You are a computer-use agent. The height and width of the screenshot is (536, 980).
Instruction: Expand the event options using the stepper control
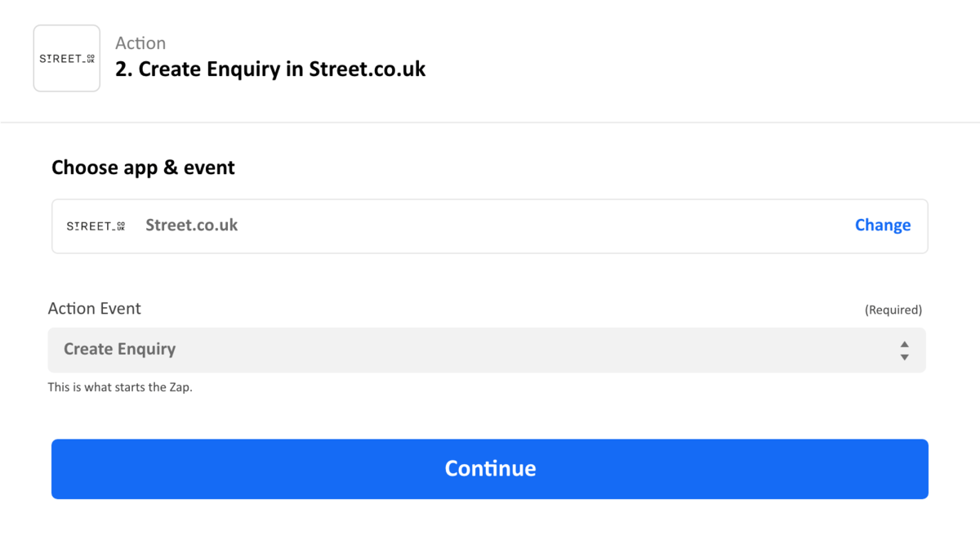click(904, 350)
